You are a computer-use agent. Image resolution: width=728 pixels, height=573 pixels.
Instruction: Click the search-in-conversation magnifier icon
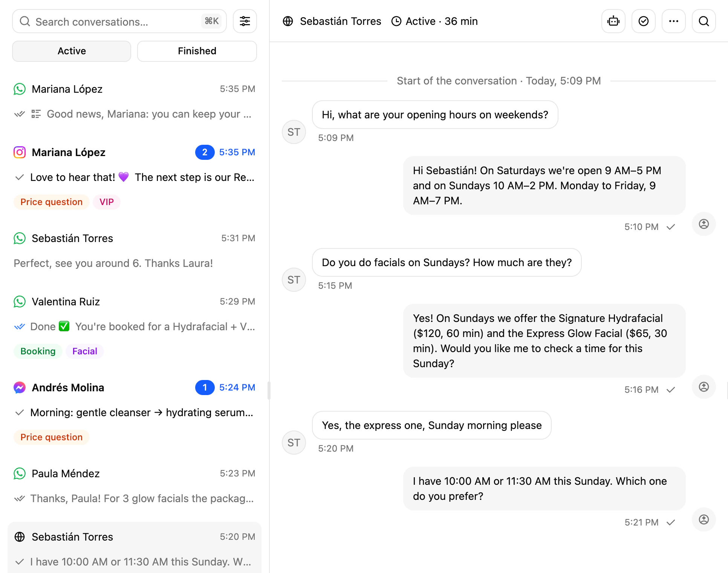pyautogui.click(x=704, y=21)
